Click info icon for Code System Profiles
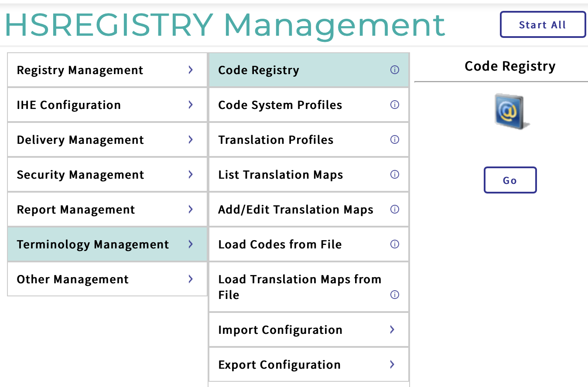 (394, 105)
